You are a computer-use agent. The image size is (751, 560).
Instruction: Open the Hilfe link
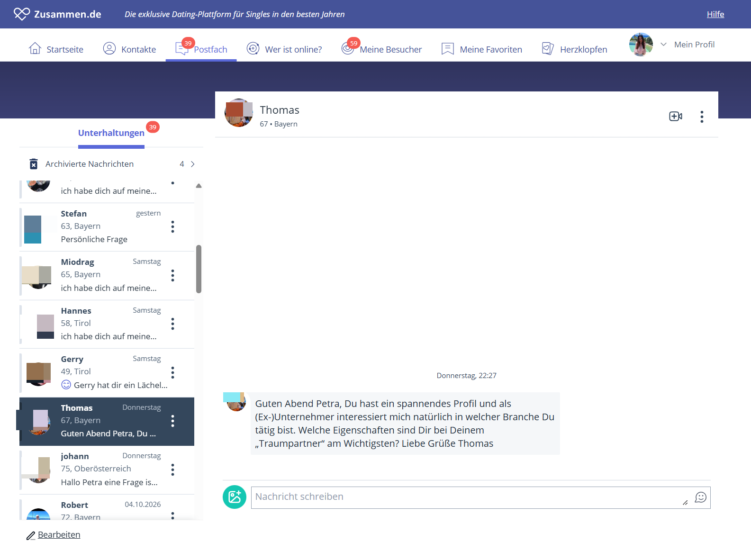[715, 14]
